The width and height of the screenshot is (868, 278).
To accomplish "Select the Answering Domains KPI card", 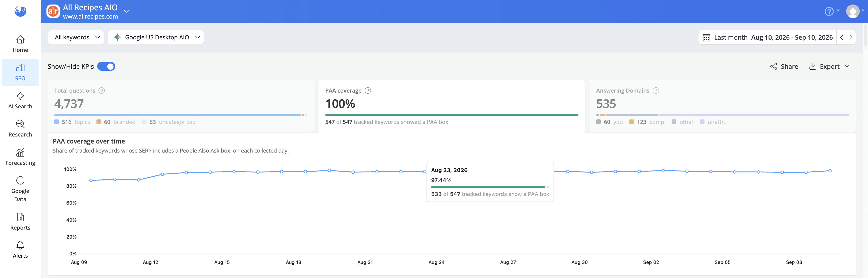I will tap(722, 106).
